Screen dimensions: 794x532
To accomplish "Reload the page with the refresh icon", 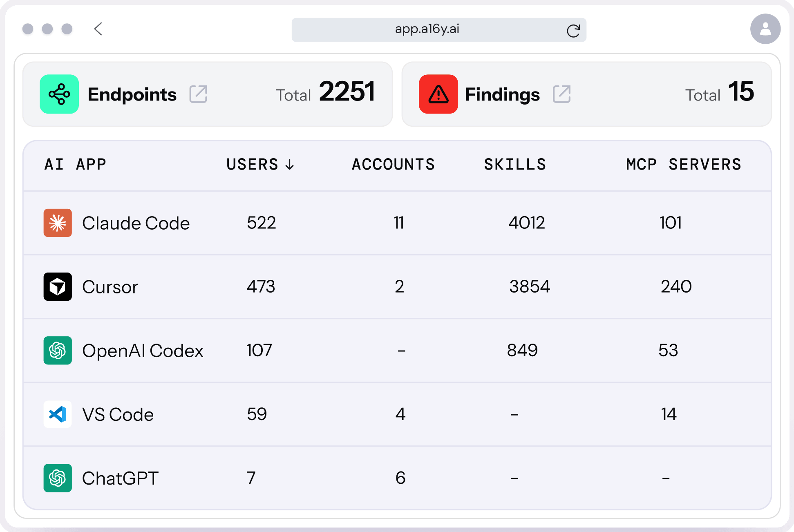I will pyautogui.click(x=573, y=31).
